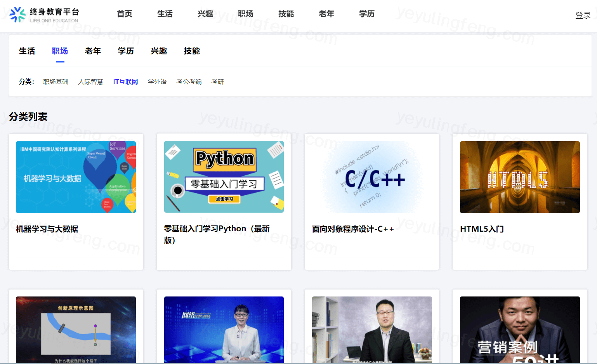The height and width of the screenshot is (364, 597).
Task: Switch to the 生活 category tab
Action: pyautogui.click(x=27, y=51)
